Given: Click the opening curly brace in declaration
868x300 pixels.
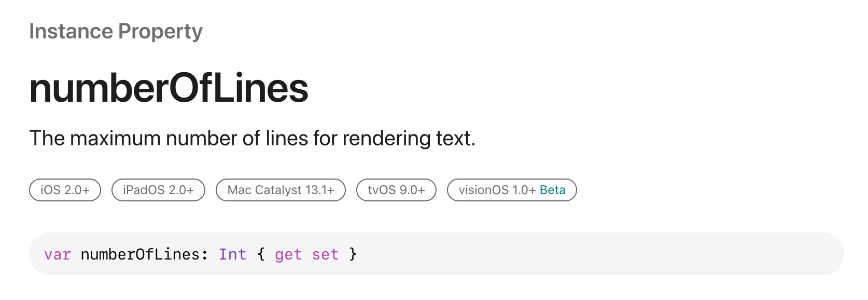Looking at the screenshot, I should click(x=261, y=254).
